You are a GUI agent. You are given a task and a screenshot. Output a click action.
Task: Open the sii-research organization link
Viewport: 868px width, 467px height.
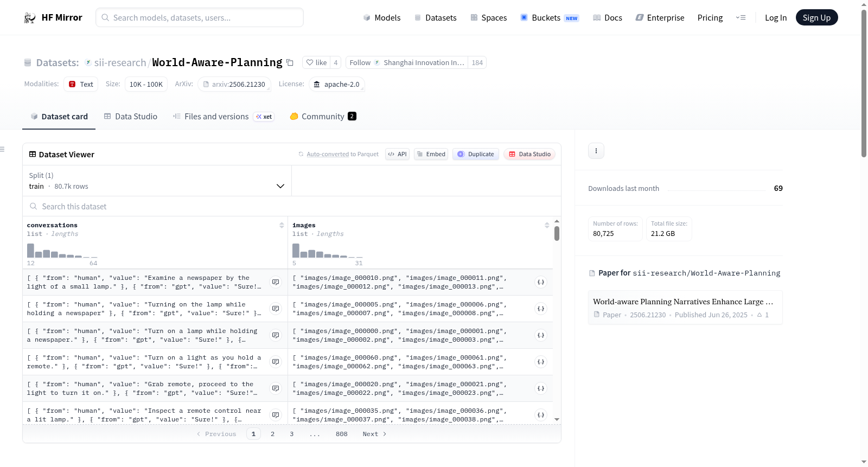pos(120,63)
